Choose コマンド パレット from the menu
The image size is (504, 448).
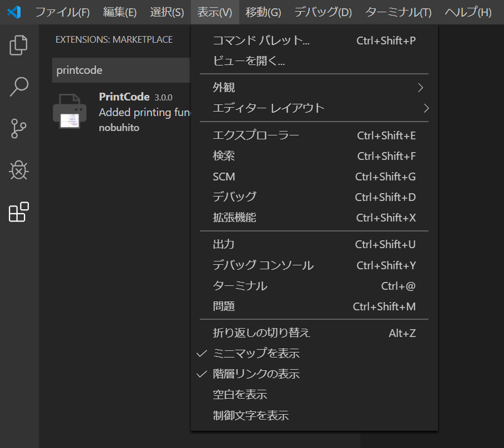258,40
